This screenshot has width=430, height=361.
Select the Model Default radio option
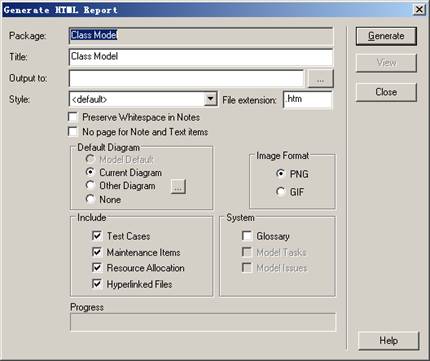pos(90,159)
